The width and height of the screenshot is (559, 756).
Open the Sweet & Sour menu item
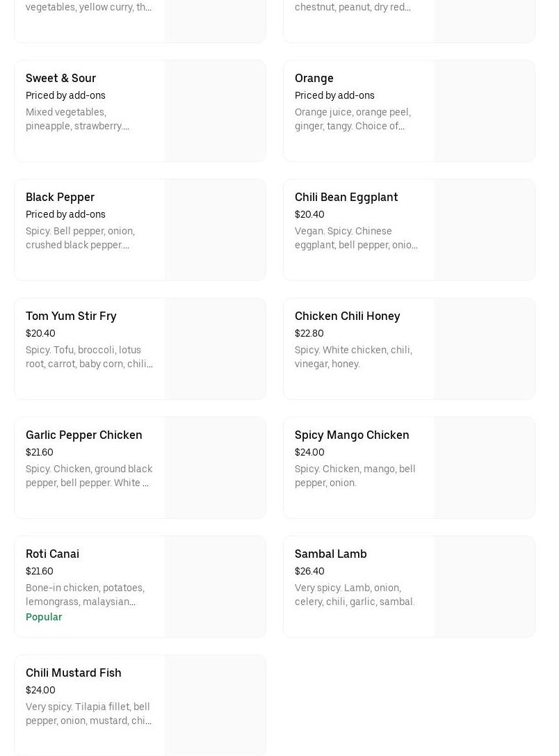[x=61, y=78]
